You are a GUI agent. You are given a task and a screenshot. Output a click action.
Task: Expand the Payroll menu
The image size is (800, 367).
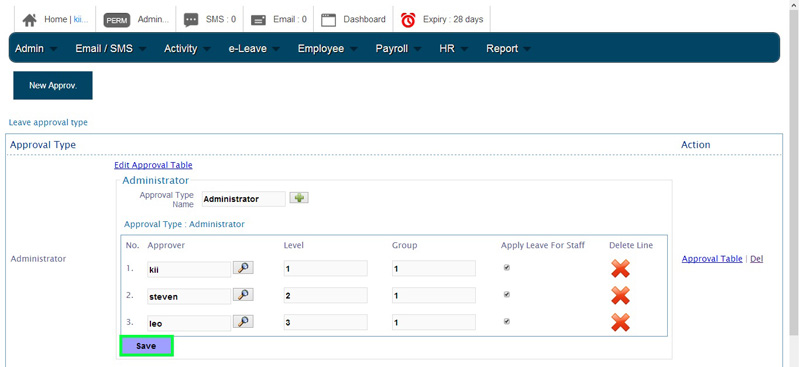pos(398,48)
